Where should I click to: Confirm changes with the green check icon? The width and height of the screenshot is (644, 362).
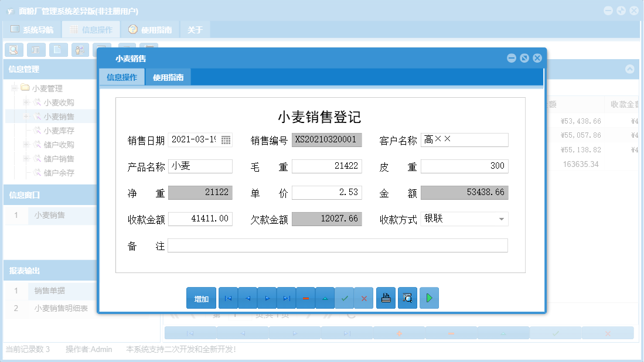(x=345, y=298)
